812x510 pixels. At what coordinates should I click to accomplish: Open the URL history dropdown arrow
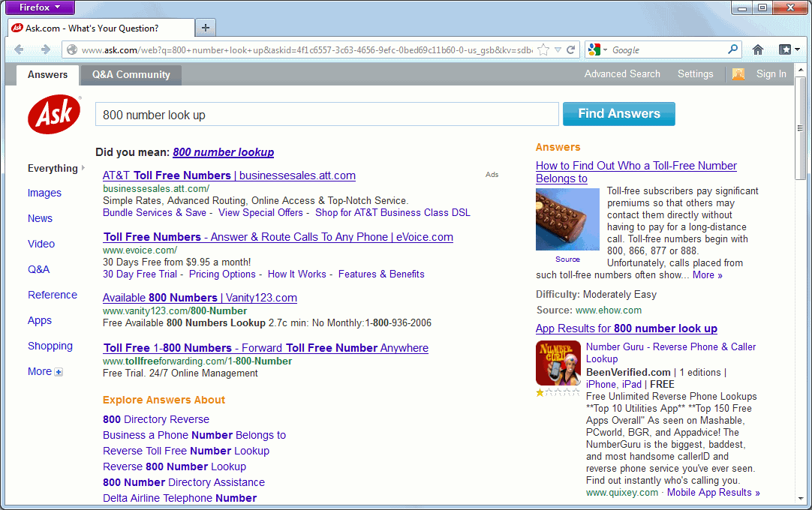[x=558, y=49]
